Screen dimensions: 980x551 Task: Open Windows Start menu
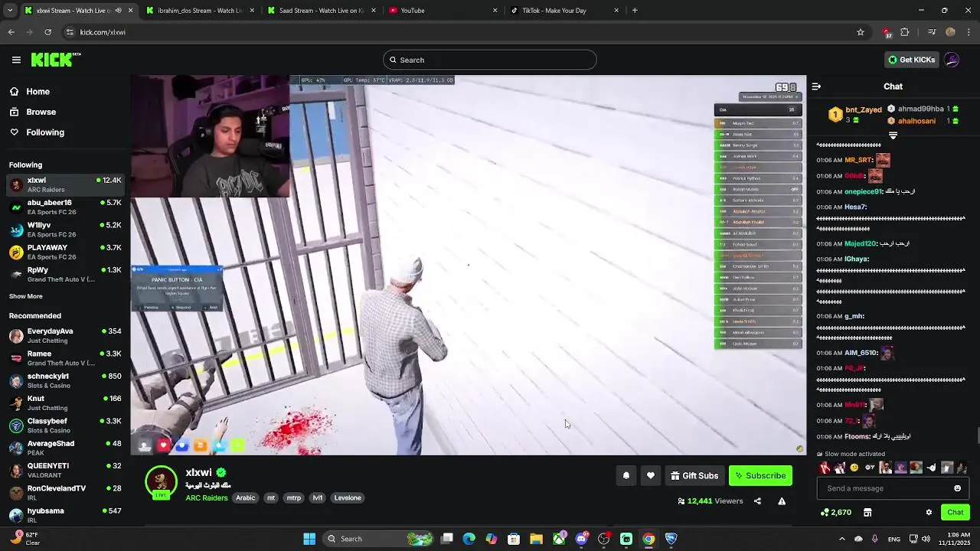coord(309,539)
